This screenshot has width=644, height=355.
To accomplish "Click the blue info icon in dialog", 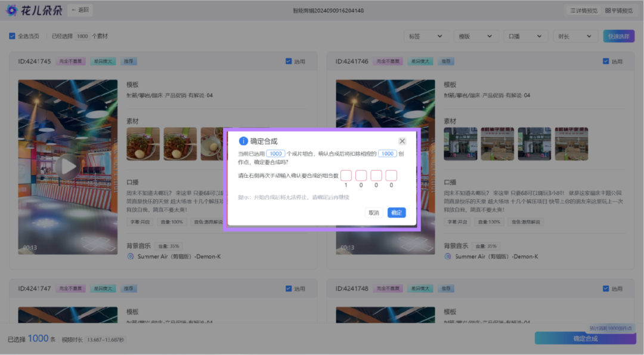I will coord(243,141).
